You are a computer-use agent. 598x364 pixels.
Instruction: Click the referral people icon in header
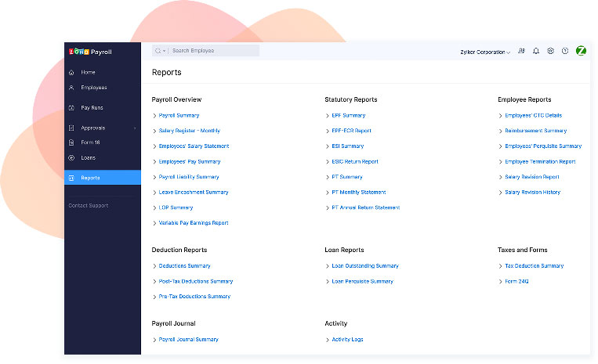521,51
